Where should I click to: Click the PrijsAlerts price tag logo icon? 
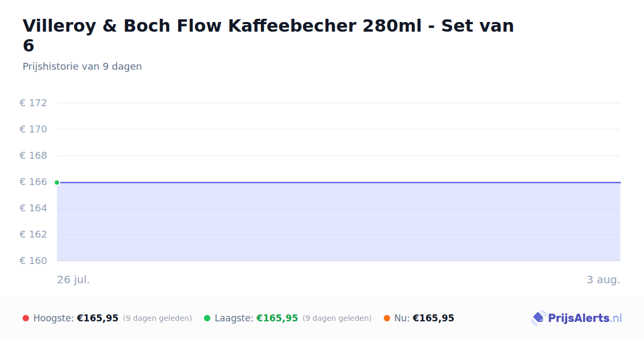pos(538,318)
